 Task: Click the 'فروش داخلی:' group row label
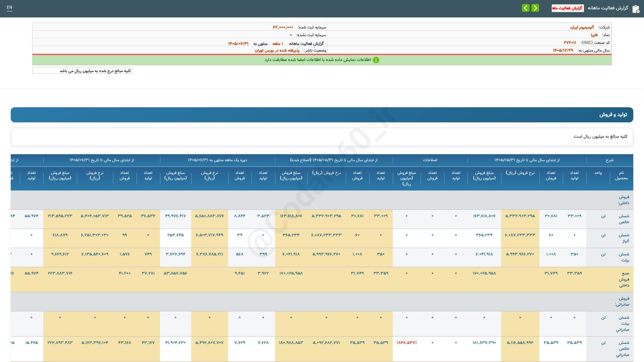(624, 200)
